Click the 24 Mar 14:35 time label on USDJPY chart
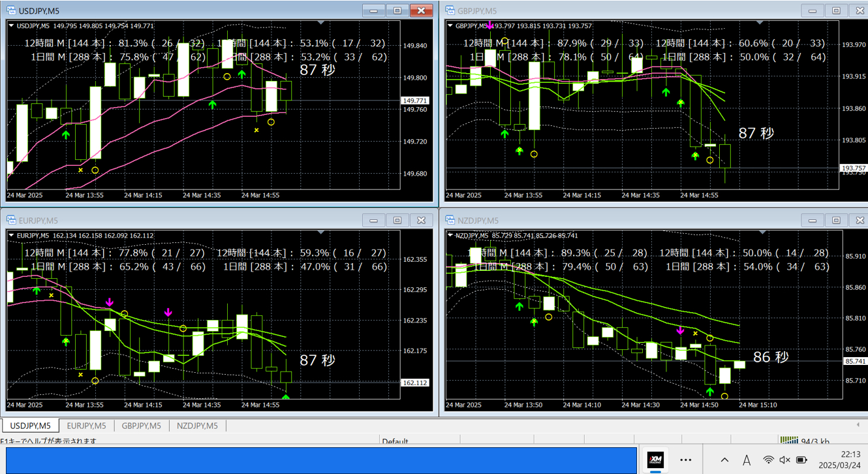868x474 pixels. (202, 195)
